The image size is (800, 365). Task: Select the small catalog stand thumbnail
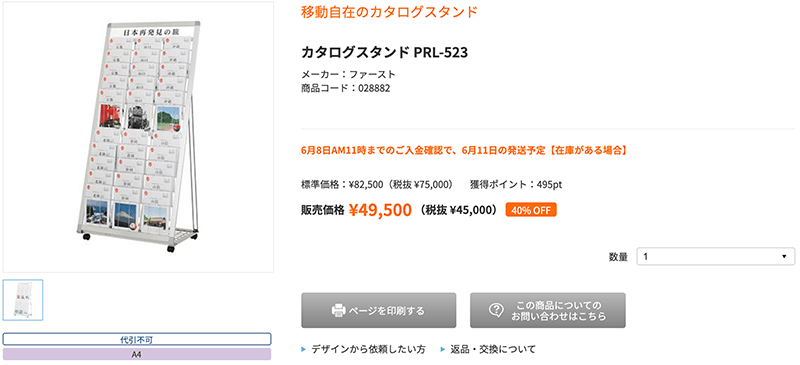coord(23,300)
